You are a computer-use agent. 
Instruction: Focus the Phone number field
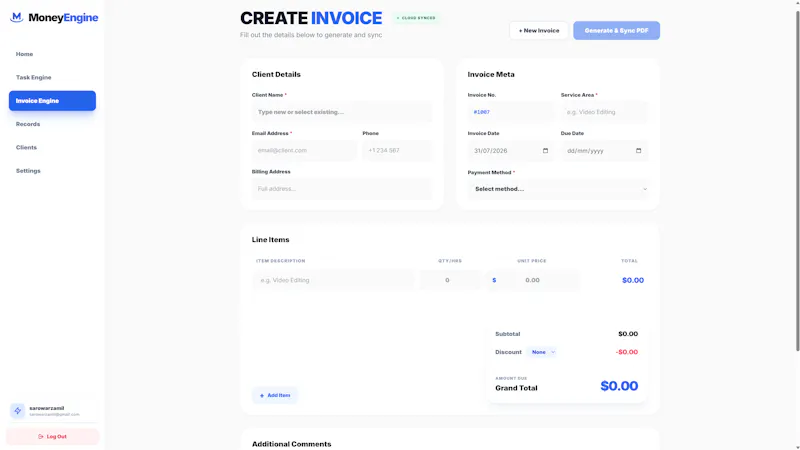(397, 151)
